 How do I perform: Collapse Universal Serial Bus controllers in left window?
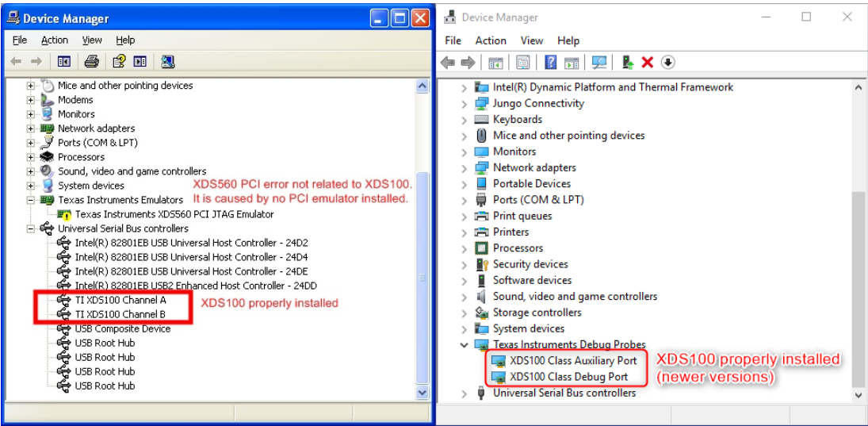[30, 228]
